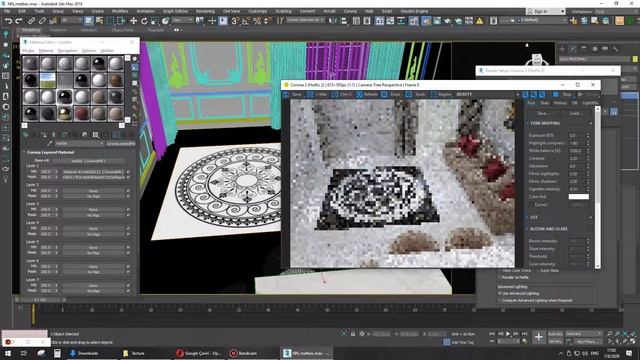Click the Play Animation button
The height and width of the screenshot is (360, 640).
coord(508,334)
